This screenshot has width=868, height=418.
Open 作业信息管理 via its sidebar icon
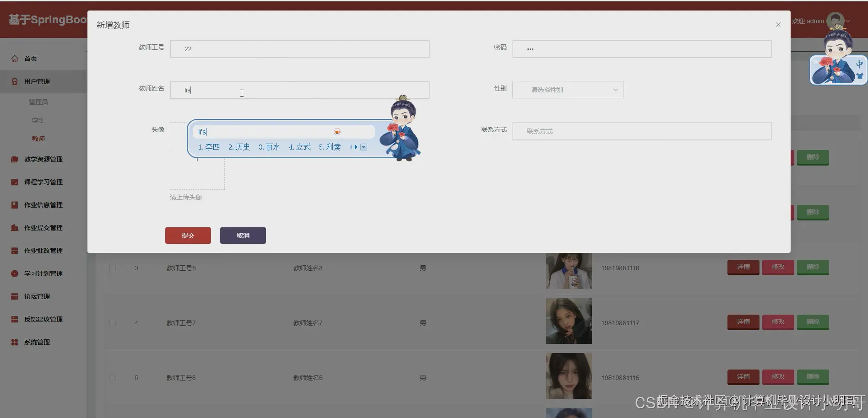14,204
